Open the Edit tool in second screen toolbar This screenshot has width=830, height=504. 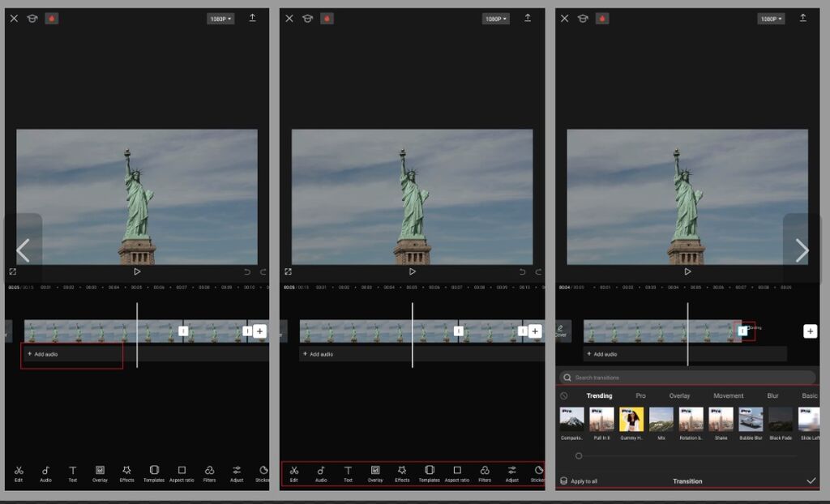pos(293,473)
